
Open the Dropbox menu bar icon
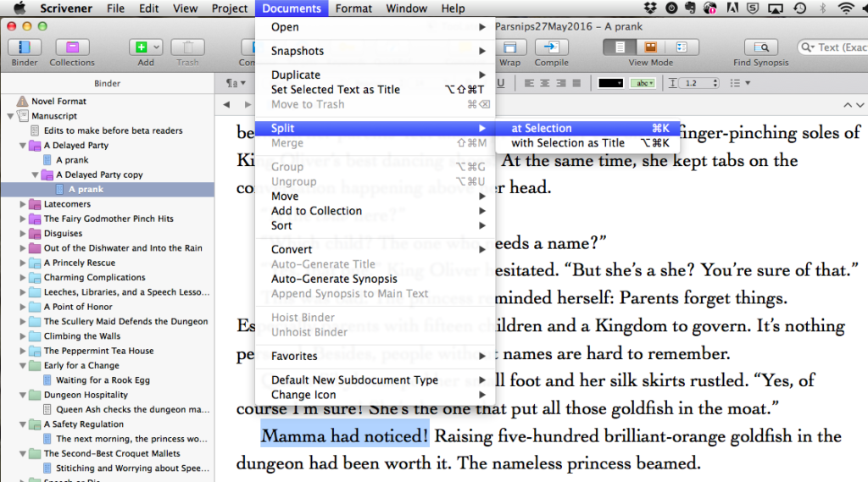650,8
